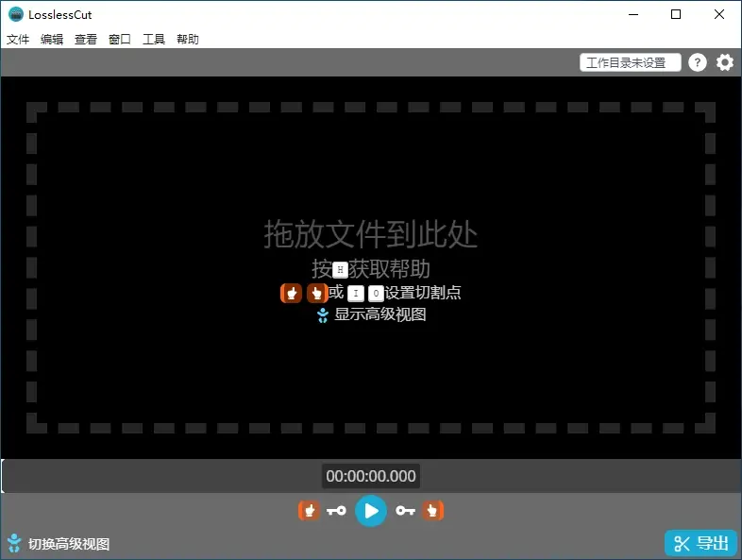Set cut end with right hand icon in bottom bar
Image resolution: width=742 pixels, height=560 pixels.
click(x=432, y=511)
